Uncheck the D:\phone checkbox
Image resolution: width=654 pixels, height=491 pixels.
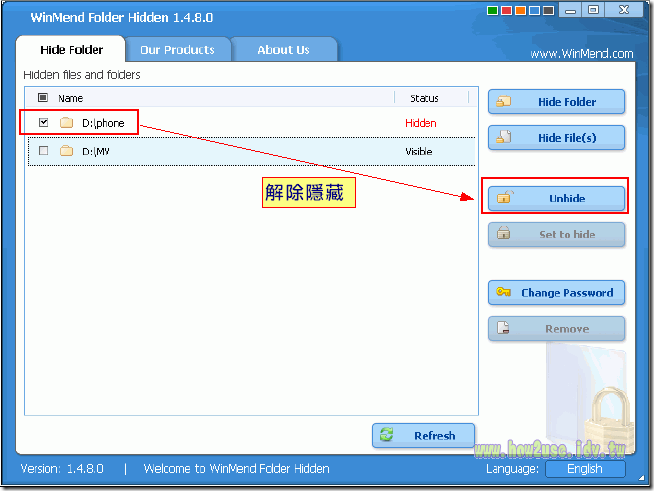[x=43, y=123]
